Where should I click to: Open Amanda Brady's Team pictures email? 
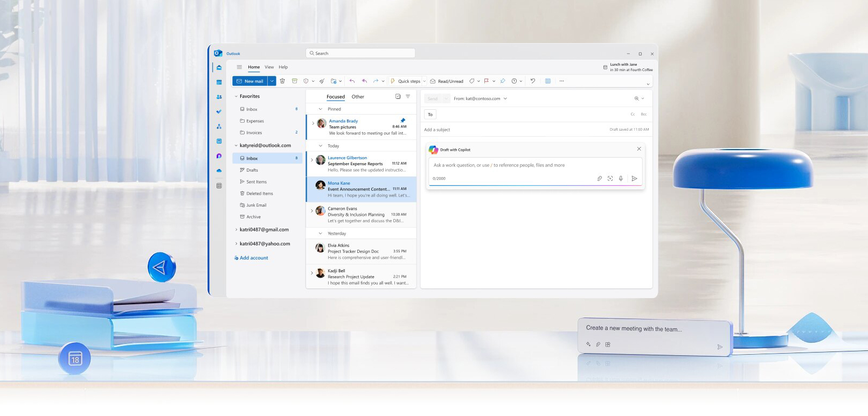pos(361,127)
